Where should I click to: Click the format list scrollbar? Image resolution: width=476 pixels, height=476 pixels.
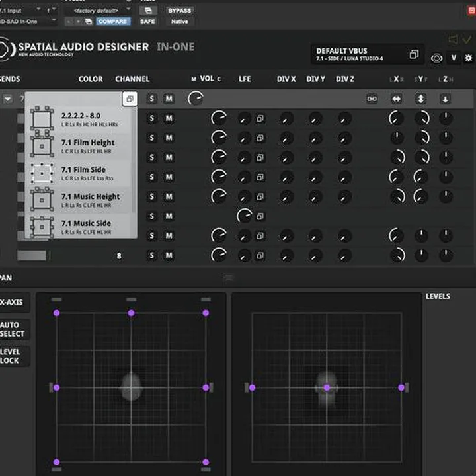[134, 159]
